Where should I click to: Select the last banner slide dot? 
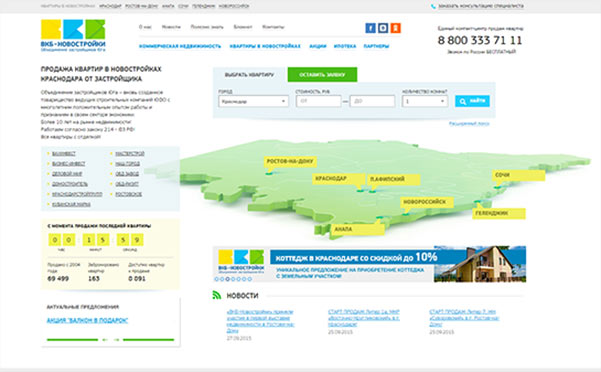coord(250,279)
